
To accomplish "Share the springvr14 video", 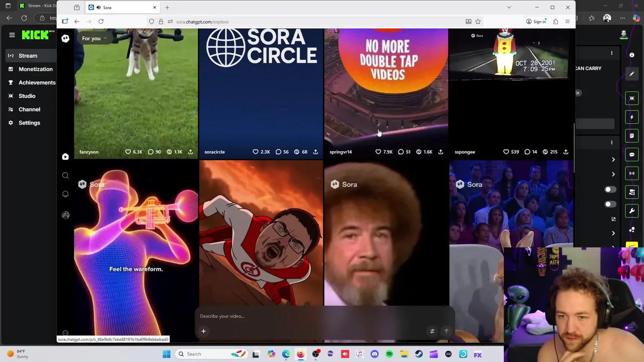I will coord(441,152).
